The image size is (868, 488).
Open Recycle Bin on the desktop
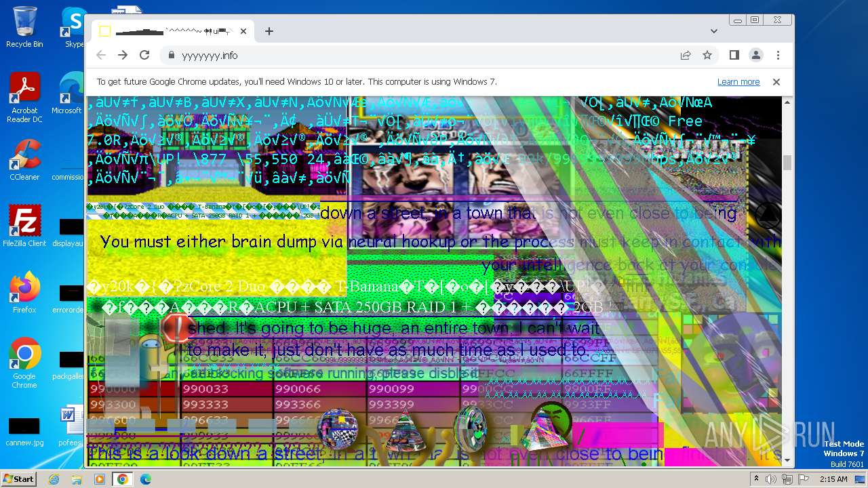24,27
